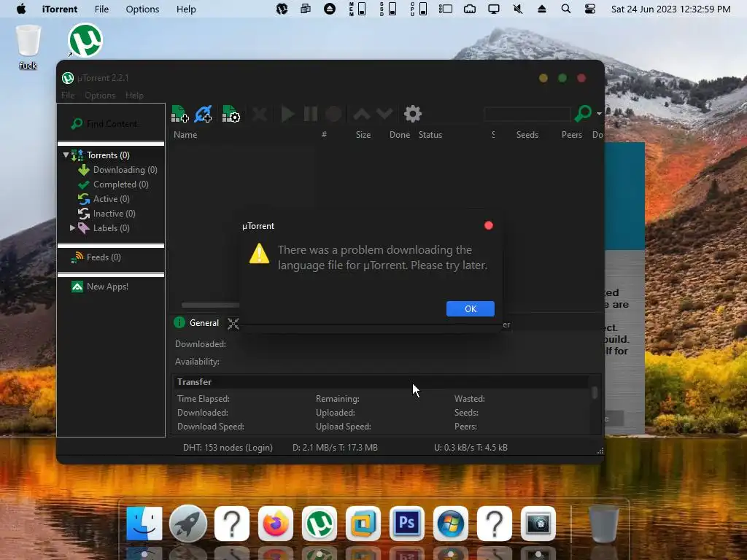Viewport: 747px width, 560px height.
Task: Select Active (0) category
Action: [x=111, y=199]
